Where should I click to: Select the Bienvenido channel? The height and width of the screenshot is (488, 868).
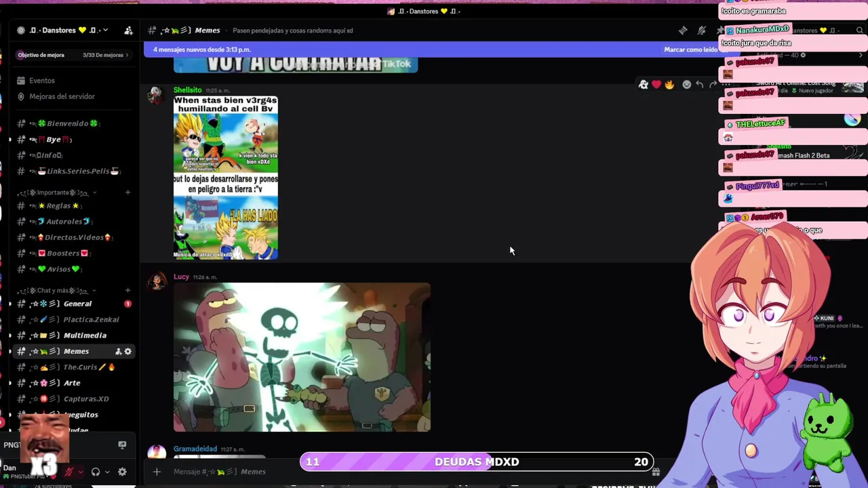tap(73, 123)
